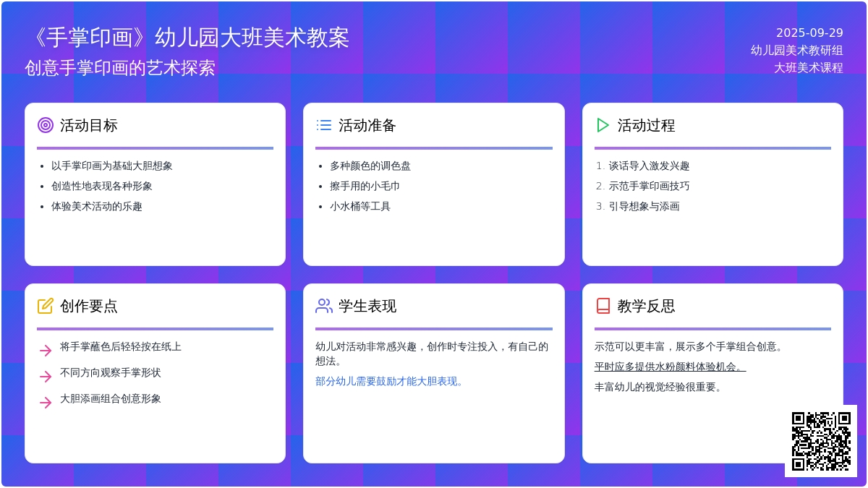Click the arrow icon before 不同方向观察手掌形状
868x488 pixels.
[x=46, y=377]
